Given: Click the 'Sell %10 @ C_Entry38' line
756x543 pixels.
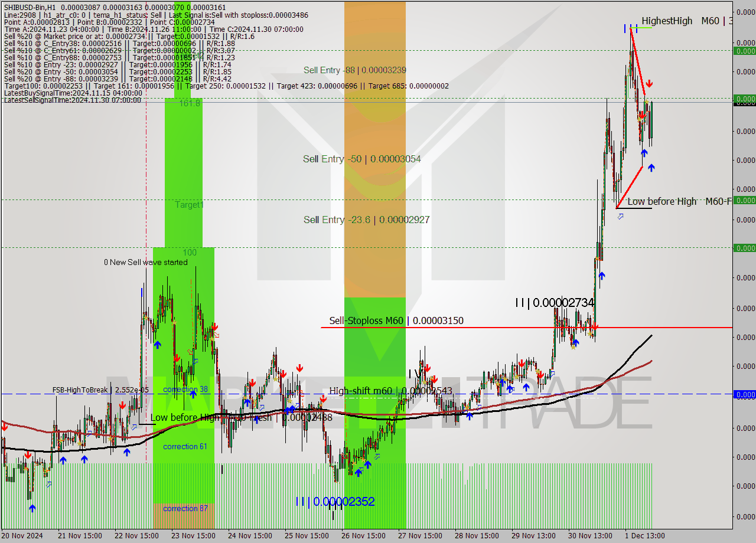Looking at the screenshot, I should 119,43.
